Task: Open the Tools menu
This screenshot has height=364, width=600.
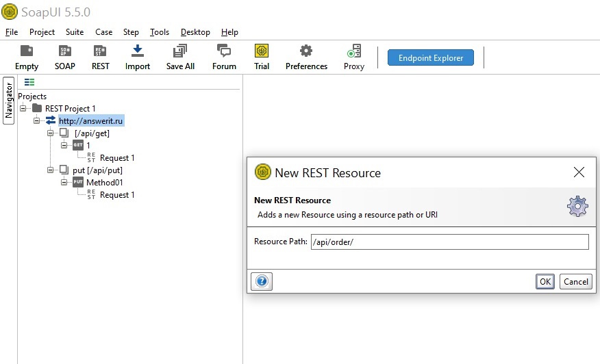Action: coord(160,32)
